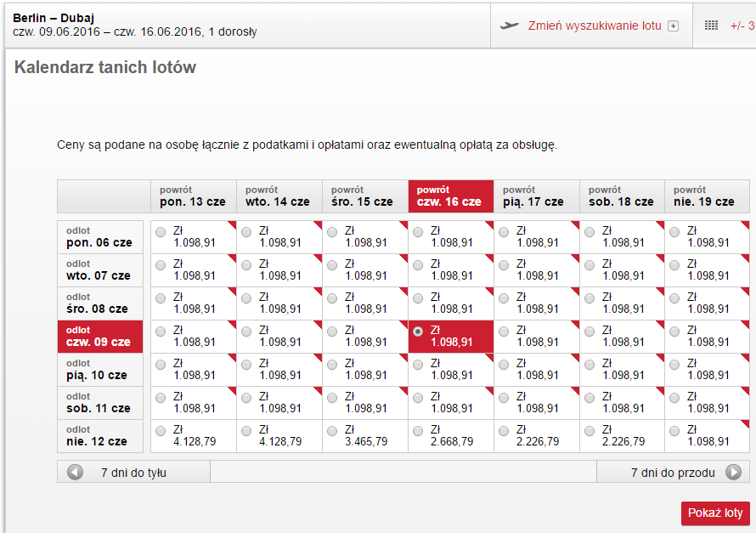
Task: Go back with 7 dni do tyłu
Action: 133,473
